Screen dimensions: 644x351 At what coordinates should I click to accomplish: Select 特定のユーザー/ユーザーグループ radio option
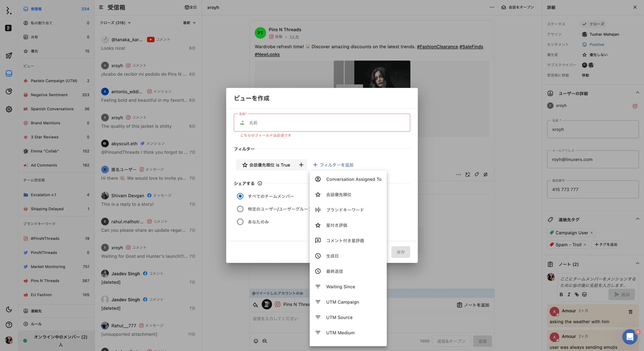[x=240, y=209]
